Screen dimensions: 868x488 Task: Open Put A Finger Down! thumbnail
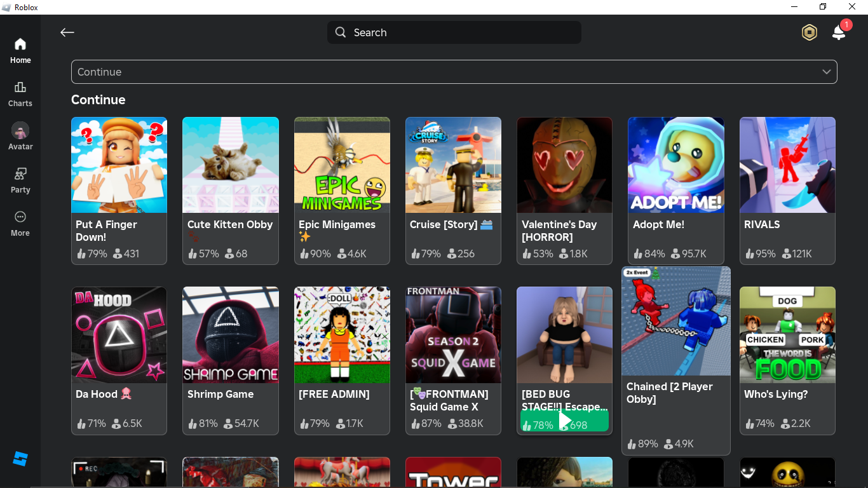click(119, 165)
